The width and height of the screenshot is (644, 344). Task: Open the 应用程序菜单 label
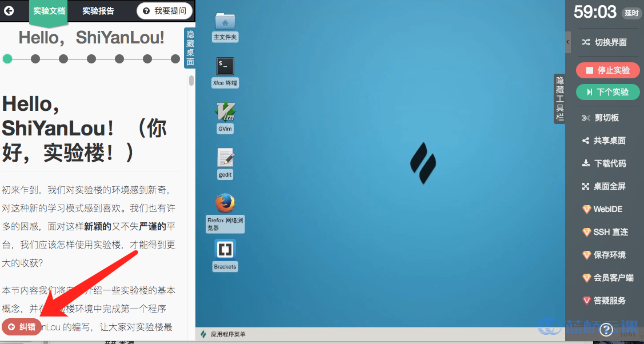[x=228, y=334]
